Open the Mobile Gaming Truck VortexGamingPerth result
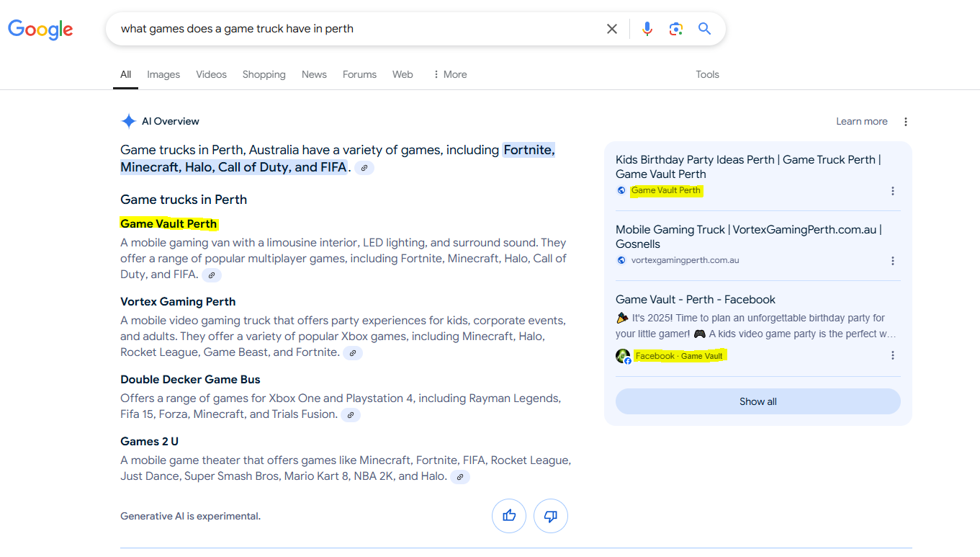The width and height of the screenshot is (980, 557). 749,236
